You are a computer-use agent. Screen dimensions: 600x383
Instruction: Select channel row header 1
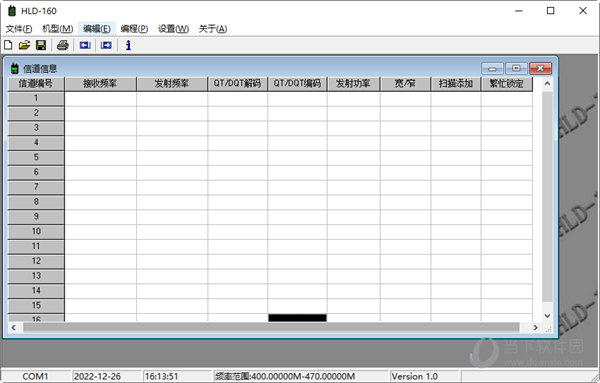pos(36,98)
